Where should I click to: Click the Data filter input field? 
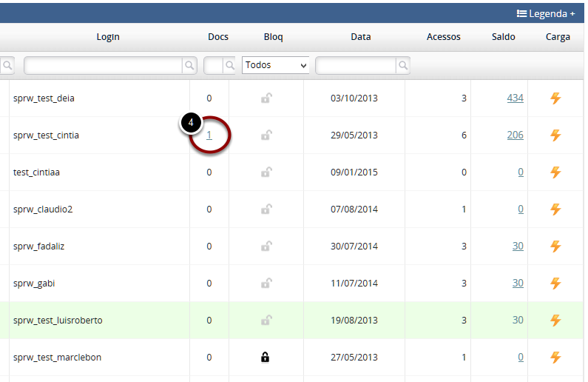[356, 66]
